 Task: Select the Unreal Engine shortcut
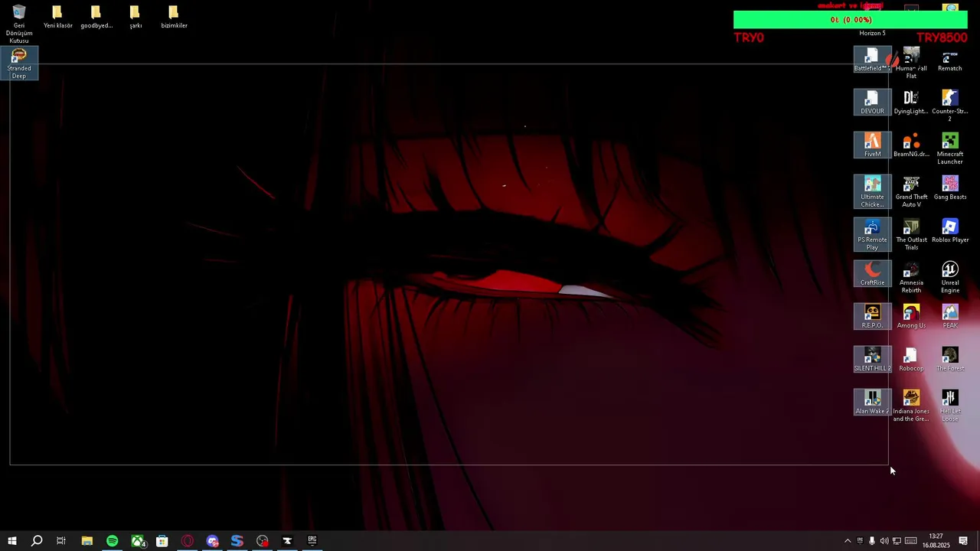[x=950, y=277]
